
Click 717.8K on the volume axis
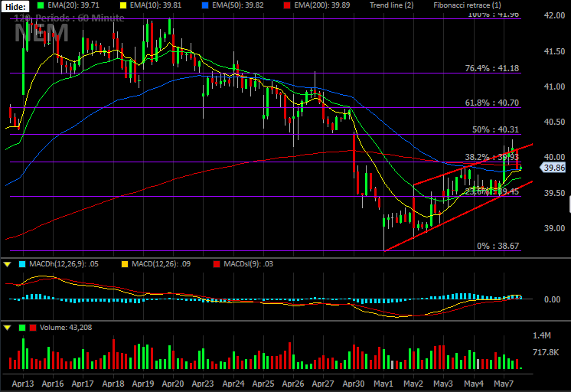coord(546,352)
